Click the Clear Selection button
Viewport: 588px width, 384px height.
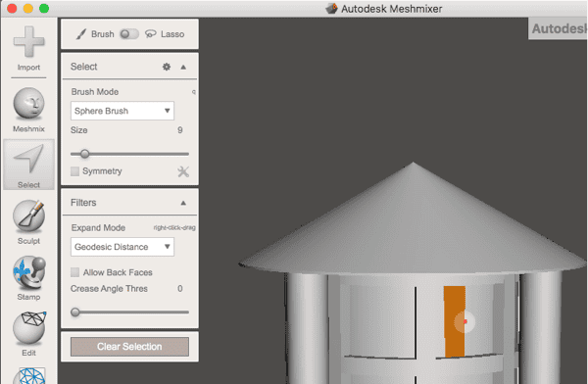pyautogui.click(x=129, y=347)
